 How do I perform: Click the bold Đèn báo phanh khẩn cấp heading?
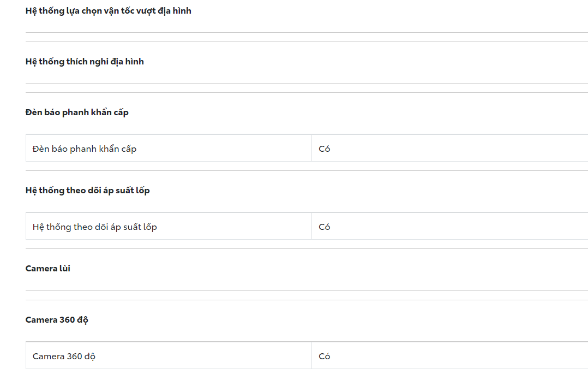[x=77, y=112]
